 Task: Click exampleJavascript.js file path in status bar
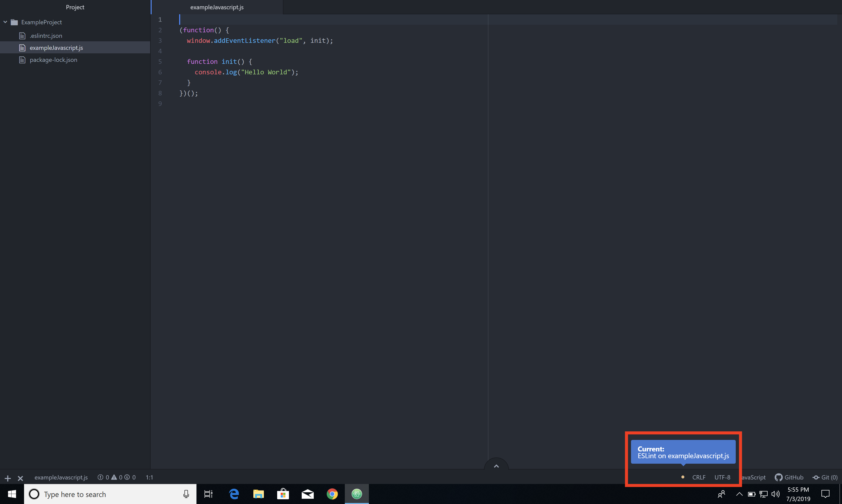(x=61, y=477)
